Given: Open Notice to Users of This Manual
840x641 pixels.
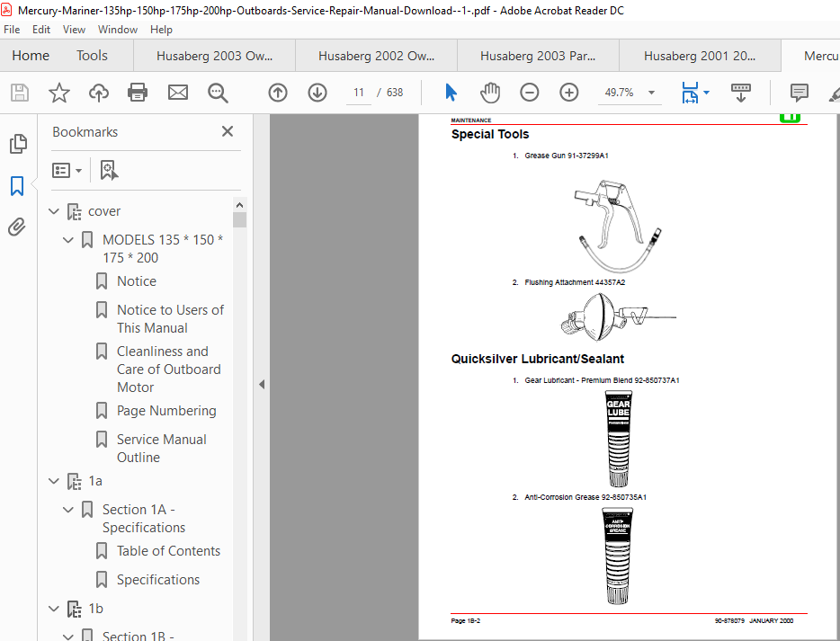Looking at the screenshot, I should (170, 318).
